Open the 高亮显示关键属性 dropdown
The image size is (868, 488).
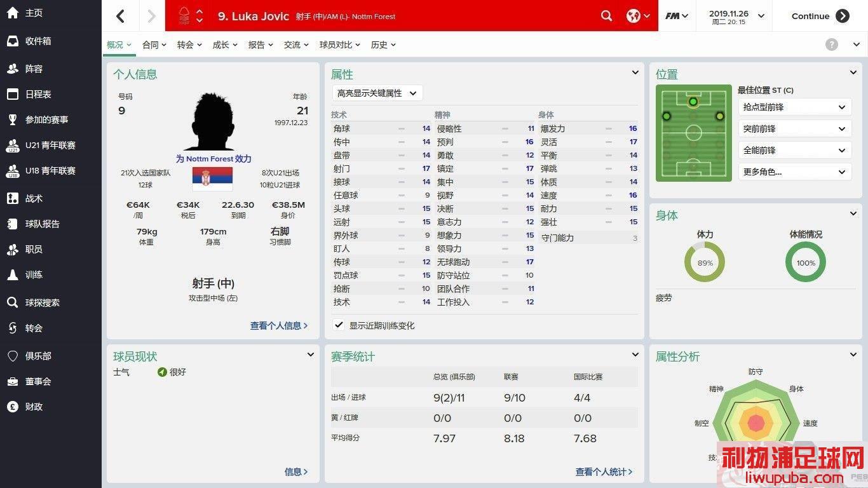(377, 93)
